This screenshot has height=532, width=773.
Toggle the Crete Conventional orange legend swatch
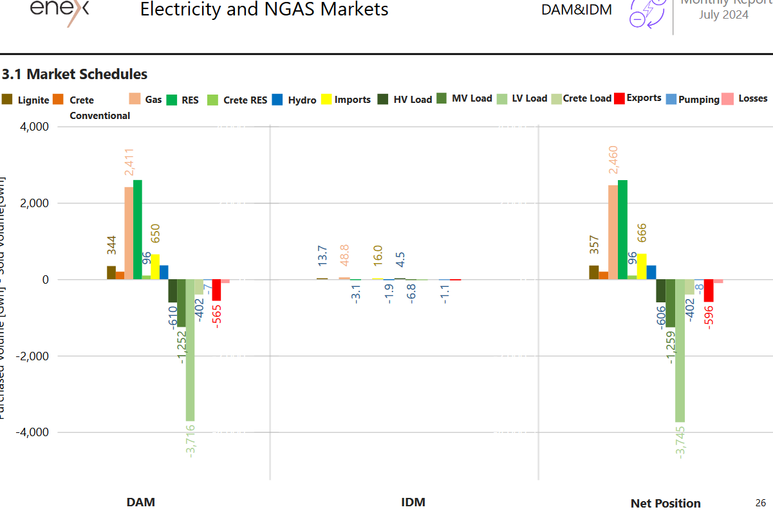57,99
